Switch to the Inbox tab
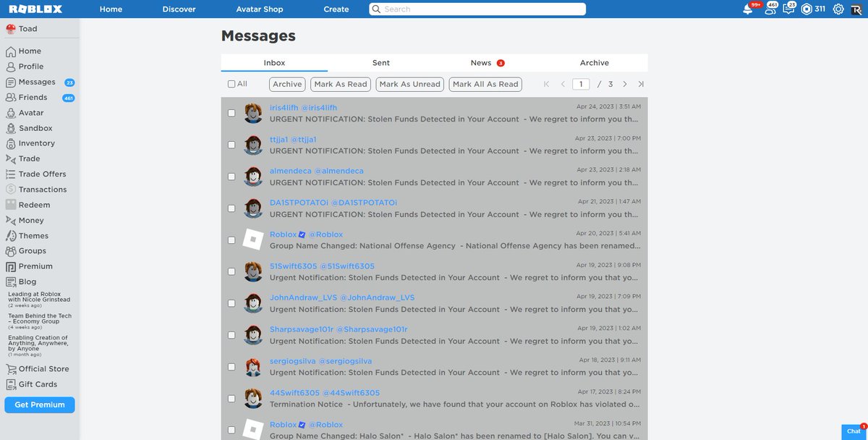Screen dimensions: 868x440 [274, 63]
